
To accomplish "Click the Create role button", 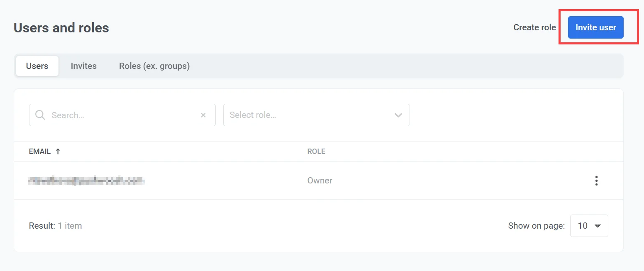I will tap(534, 27).
